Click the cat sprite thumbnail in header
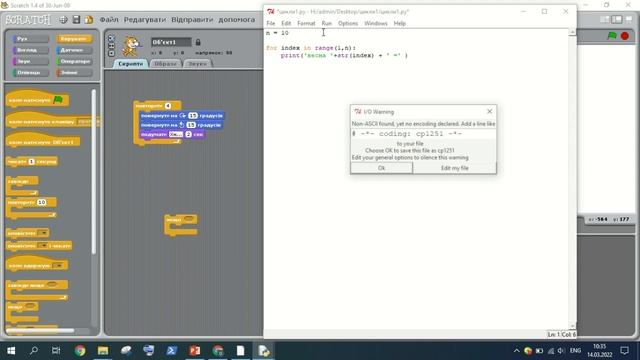Viewport: 640px width, 360px height. coord(131,46)
